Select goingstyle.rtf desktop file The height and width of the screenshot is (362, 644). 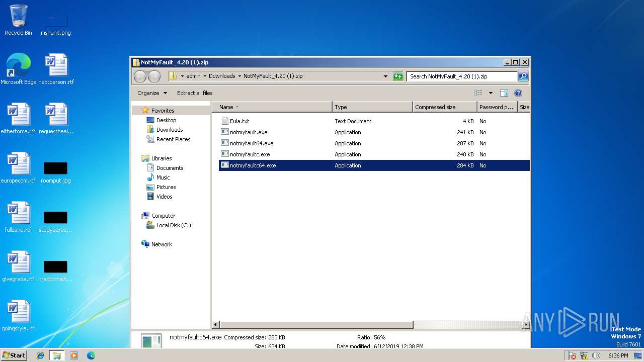18,316
